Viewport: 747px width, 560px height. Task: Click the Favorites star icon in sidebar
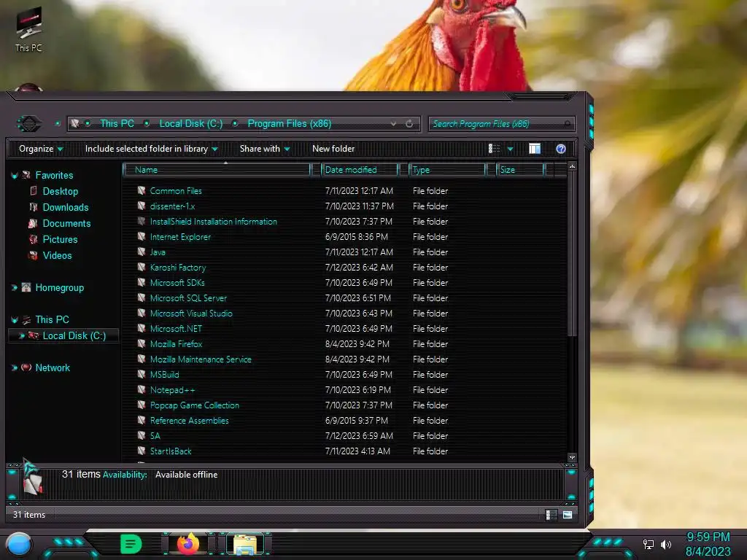(26, 175)
